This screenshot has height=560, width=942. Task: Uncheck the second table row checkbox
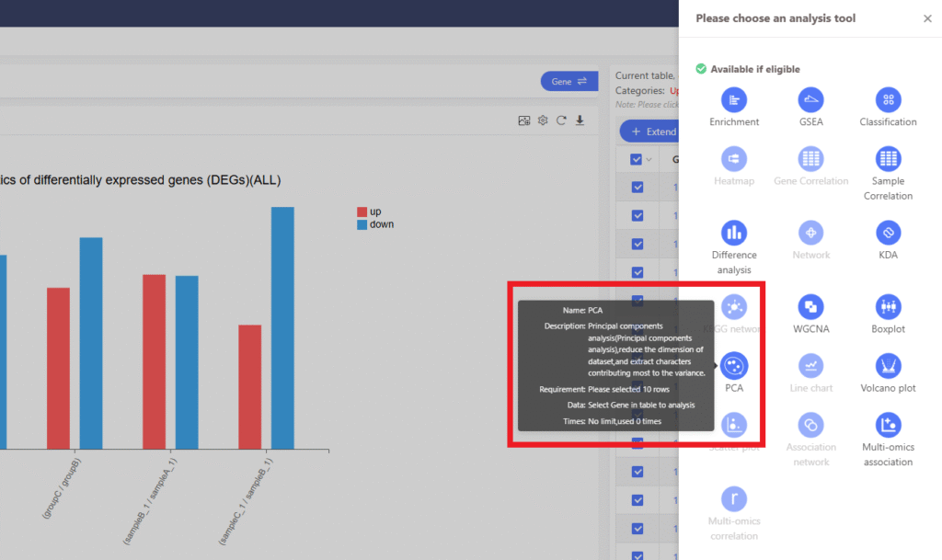point(638,215)
